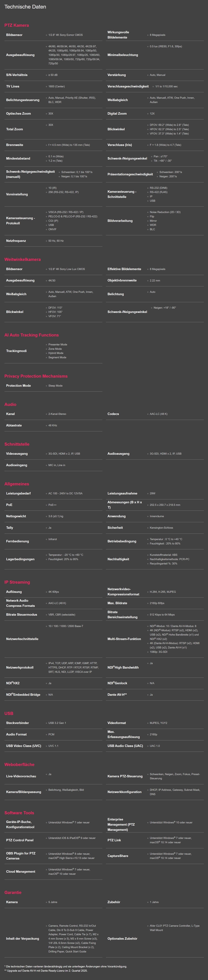The image size is (208, 980).
Task: Click the "PoE++" specification value
Action: pyautogui.click(x=53, y=505)
